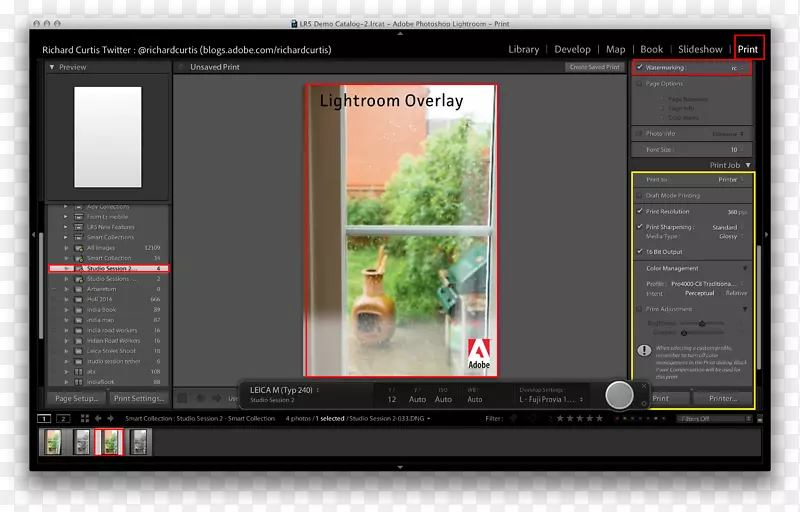The height and width of the screenshot is (512, 800).
Task: Open the Media Type Glossy dropdown
Action: click(731, 237)
